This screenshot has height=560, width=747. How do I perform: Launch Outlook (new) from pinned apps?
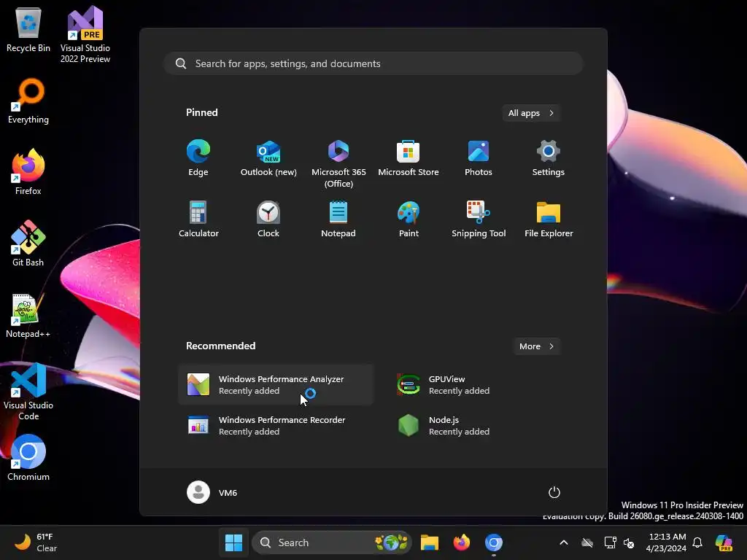(x=268, y=158)
